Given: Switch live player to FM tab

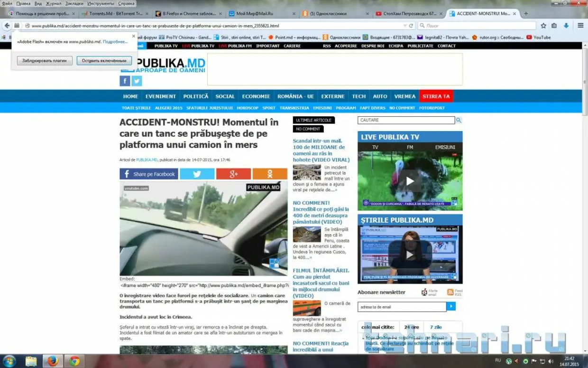Looking at the screenshot, I should click(410, 147).
